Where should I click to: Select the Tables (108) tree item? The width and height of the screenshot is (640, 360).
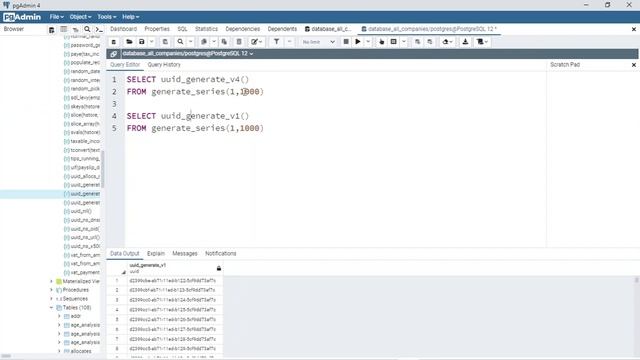click(x=77, y=307)
